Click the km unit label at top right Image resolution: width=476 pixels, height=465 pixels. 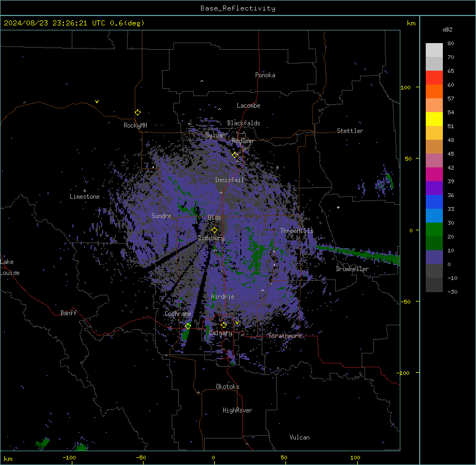[411, 23]
